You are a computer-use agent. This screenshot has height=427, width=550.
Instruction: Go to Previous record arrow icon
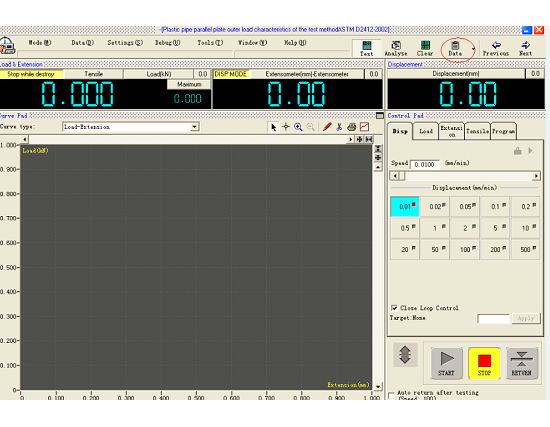pyautogui.click(x=496, y=48)
